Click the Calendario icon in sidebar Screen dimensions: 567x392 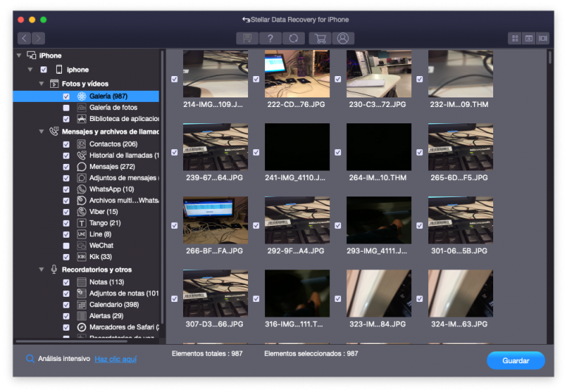point(81,304)
